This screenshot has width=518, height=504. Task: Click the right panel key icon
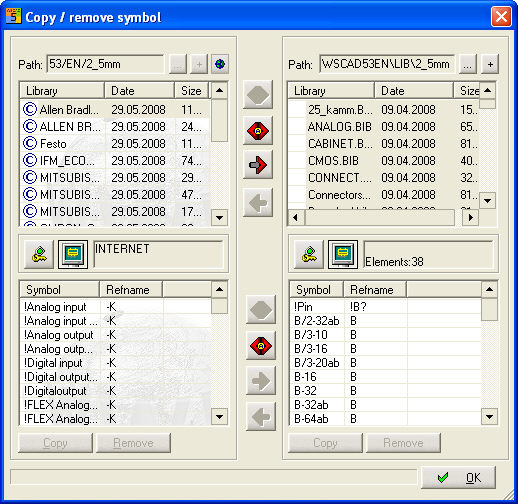click(309, 254)
